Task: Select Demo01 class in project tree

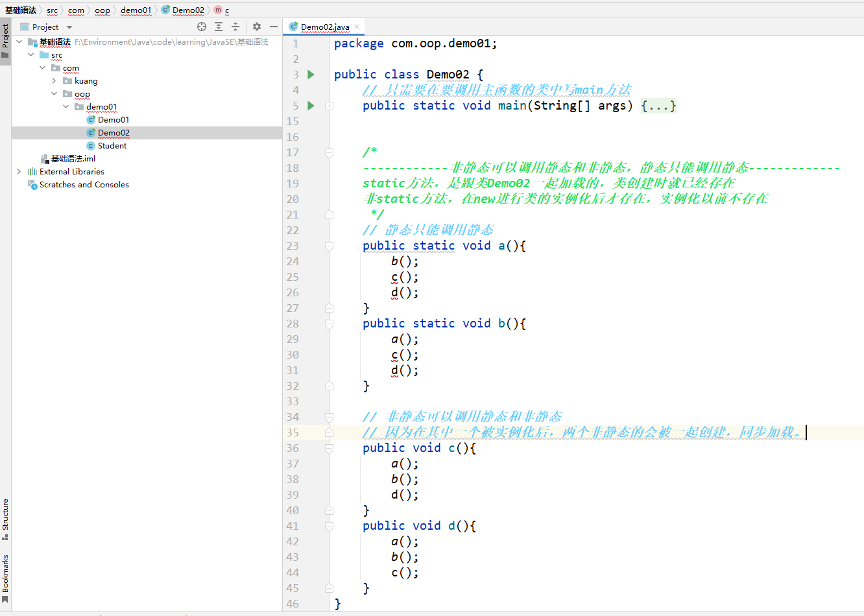Action: (x=108, y=120)
